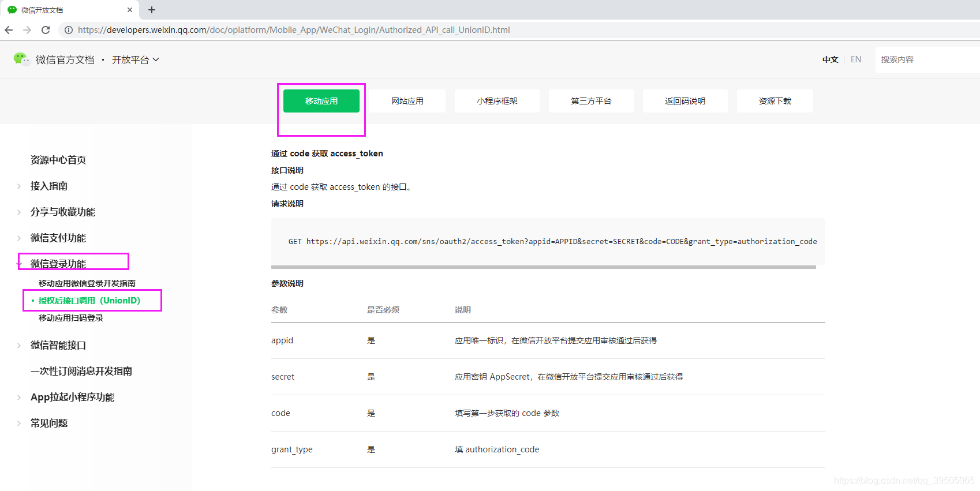The width and height of the screenshot is (980, 491).
Task: Open 资源中心首页 in sidebar
Action: point(58,160)
